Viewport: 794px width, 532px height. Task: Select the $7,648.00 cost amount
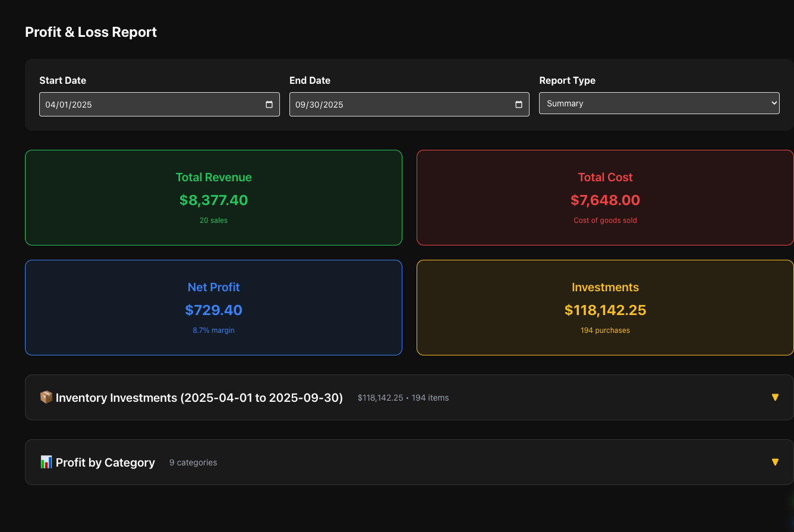(x=605, y=200)
